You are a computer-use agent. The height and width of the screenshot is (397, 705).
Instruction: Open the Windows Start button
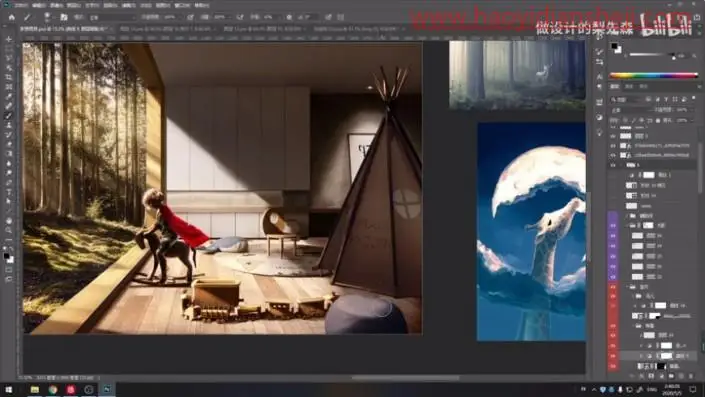[9, 389]
